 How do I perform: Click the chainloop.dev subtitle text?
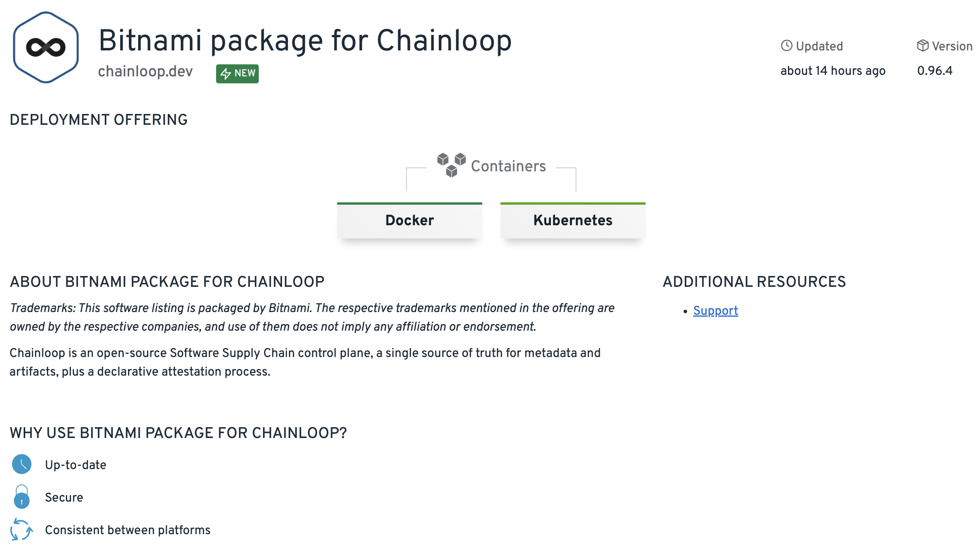[x=145, y=71]
